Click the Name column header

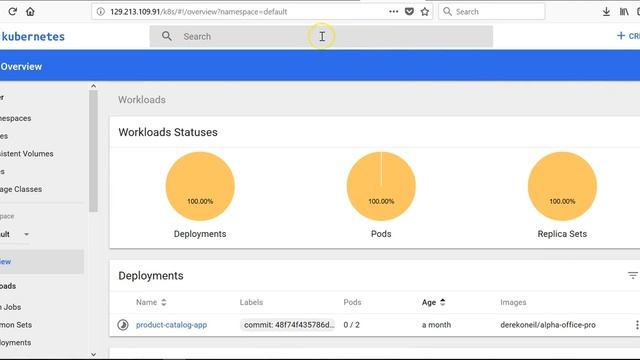click(147, 302)
